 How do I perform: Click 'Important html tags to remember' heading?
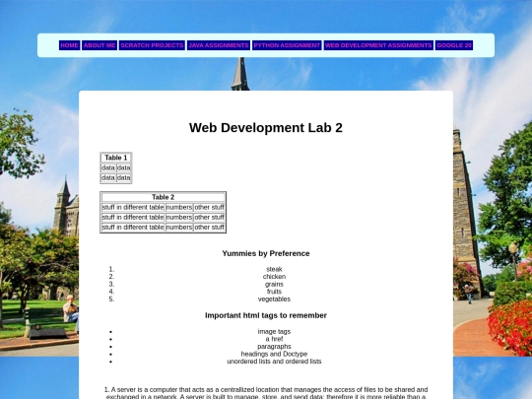click(266, 315)
